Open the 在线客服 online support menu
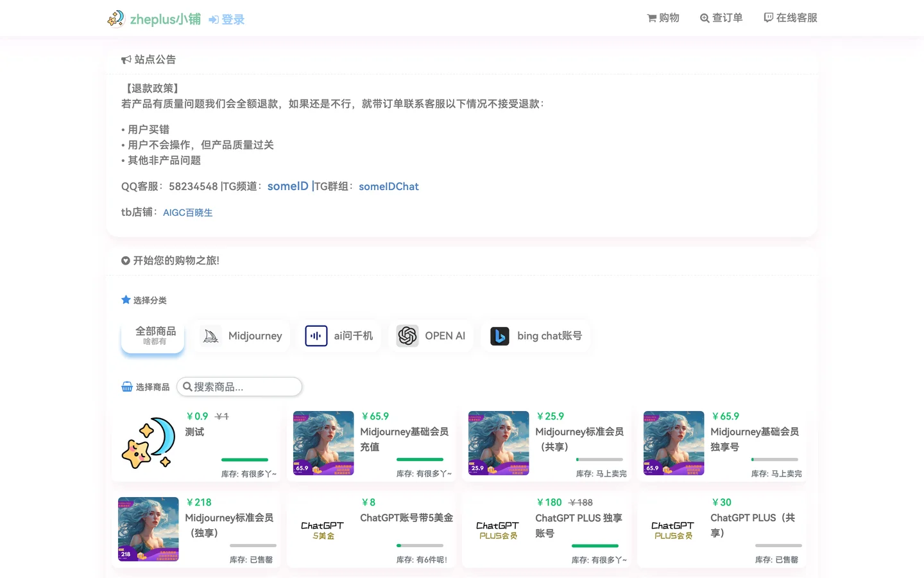Image resolution: width=924 pixels, height=578 pixels. pos(791,18)
